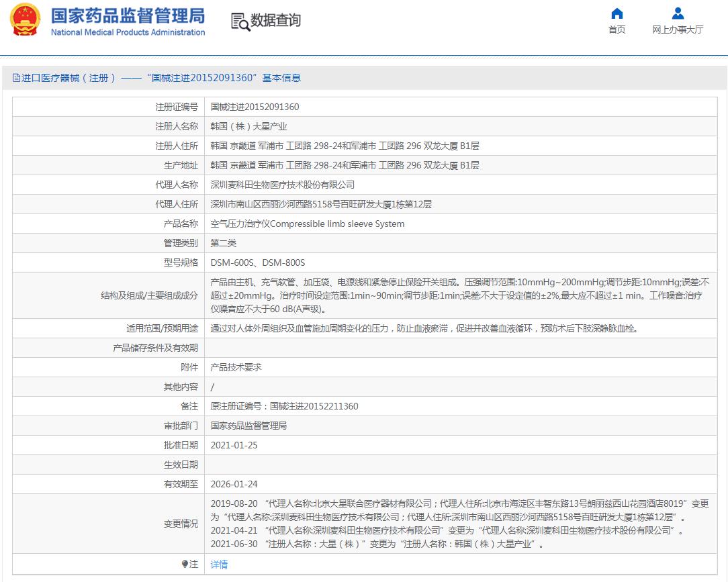Click the National Medical Products Administration subtitle
The width and height of the screenshot is (728, 582).
(128, 32)
